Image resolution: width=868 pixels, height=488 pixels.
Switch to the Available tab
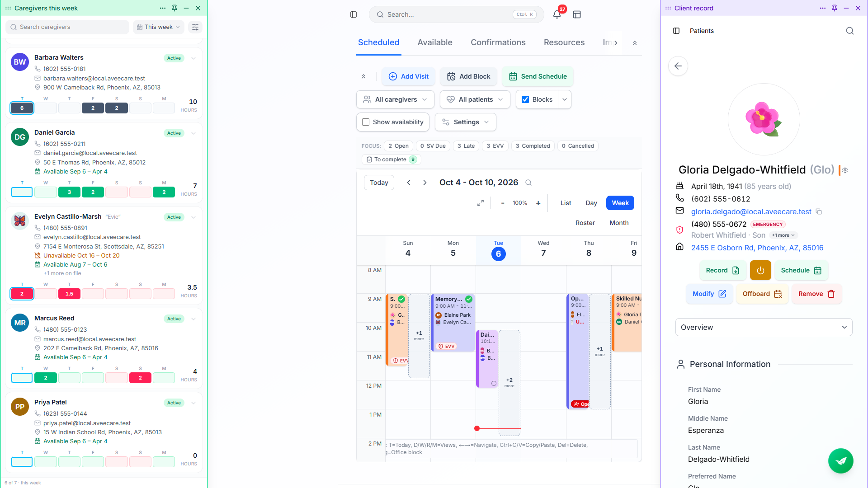click(434, 42)
